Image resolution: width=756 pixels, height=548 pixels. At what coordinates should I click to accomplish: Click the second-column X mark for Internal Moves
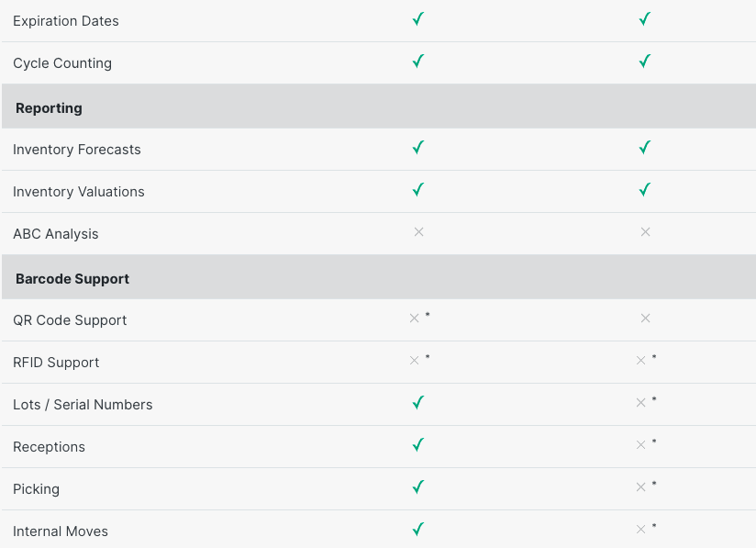click(640, 530)
